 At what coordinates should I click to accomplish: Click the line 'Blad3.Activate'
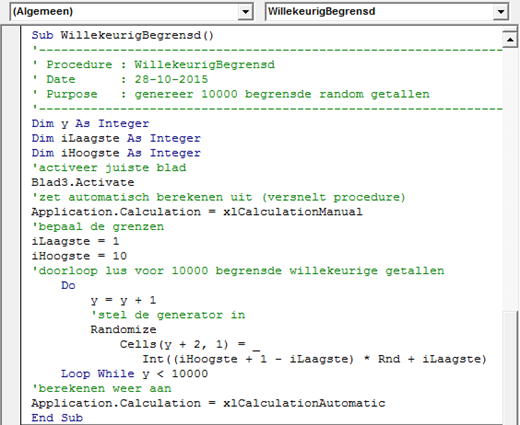pos(83,182)
